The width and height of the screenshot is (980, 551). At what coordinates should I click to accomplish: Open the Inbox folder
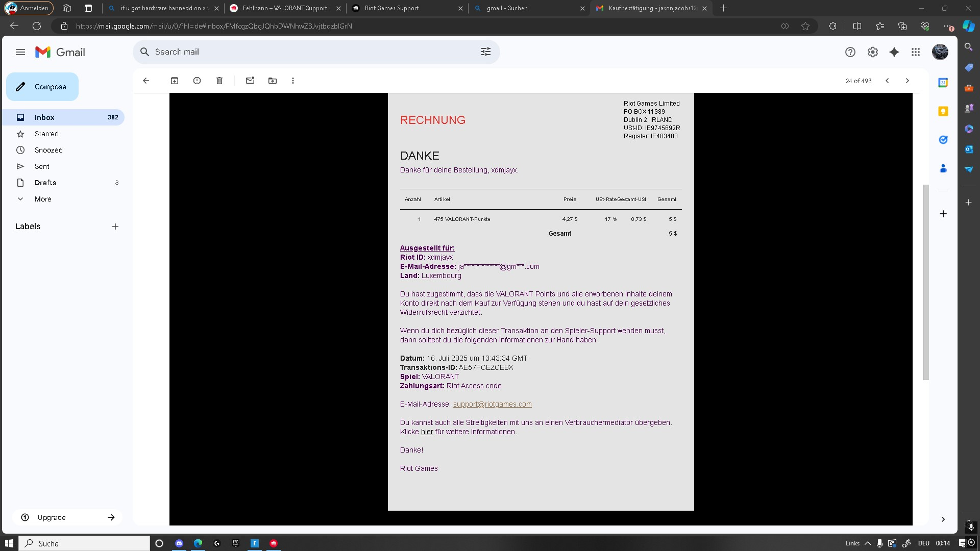pos(63,117)
